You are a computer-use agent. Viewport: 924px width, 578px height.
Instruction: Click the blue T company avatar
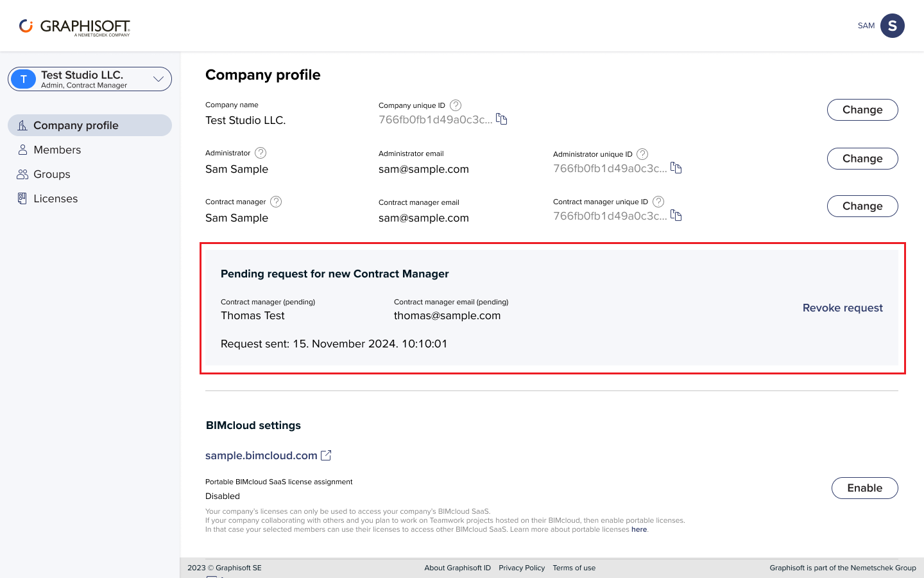24,79
